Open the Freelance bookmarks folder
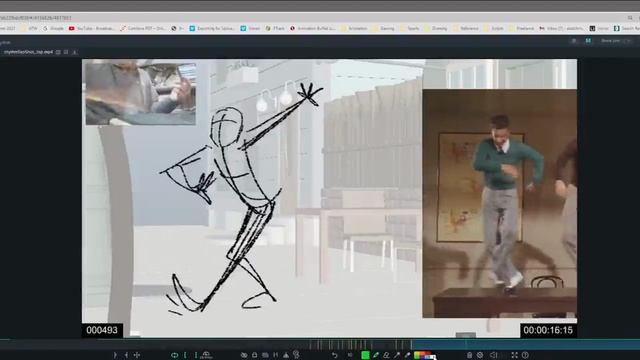 (x=521, y=29)
